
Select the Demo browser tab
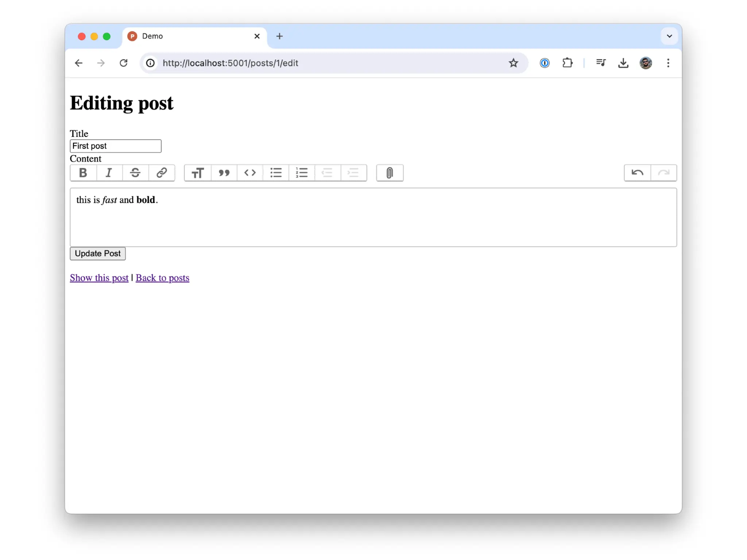coord(190,36)
